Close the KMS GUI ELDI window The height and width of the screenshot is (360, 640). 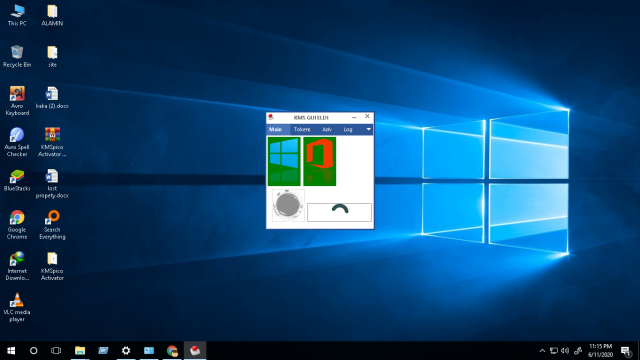367,117
